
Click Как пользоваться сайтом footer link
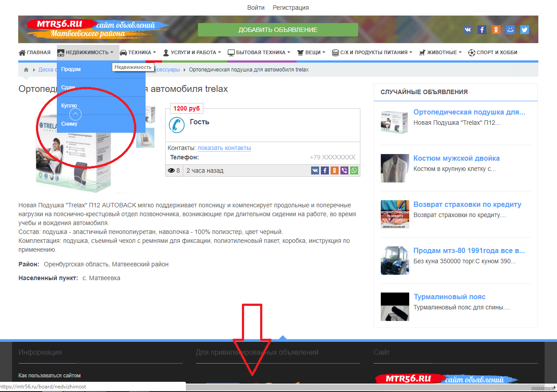(x=50, y=376)
